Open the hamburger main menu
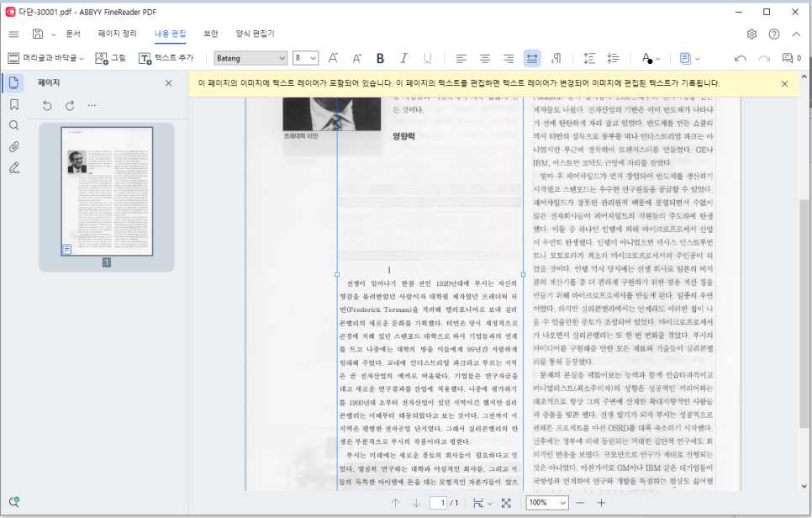Screen dimensions: 812x518 click(x=14, y=34)
